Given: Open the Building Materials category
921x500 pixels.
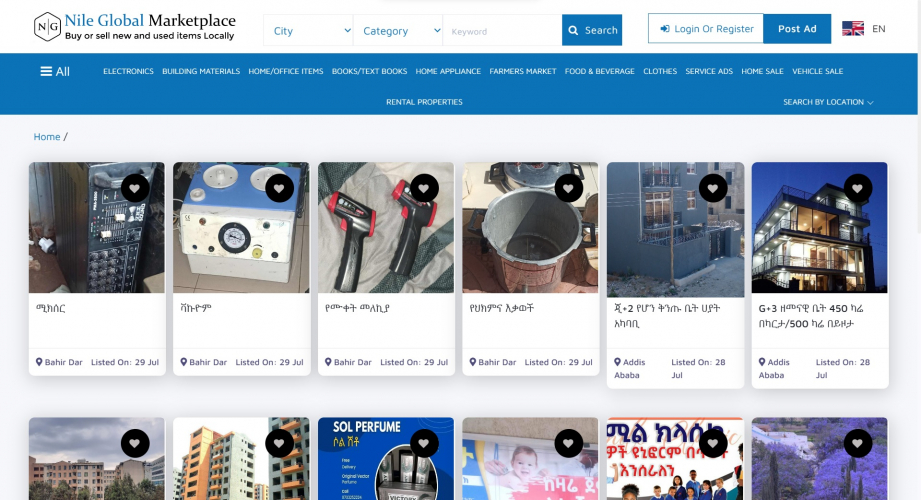Looking at the screenshot, I should tap(201, 71).
